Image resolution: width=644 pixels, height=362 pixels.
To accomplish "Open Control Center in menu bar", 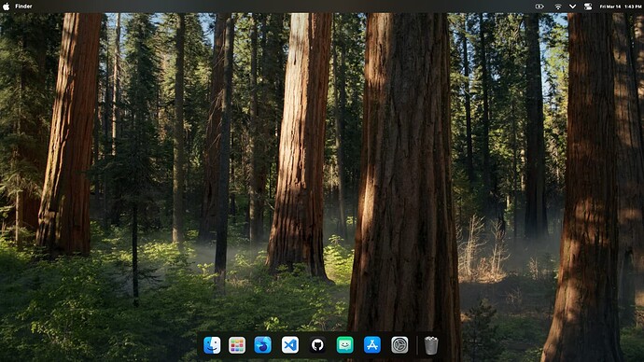I will pos(588,7).
